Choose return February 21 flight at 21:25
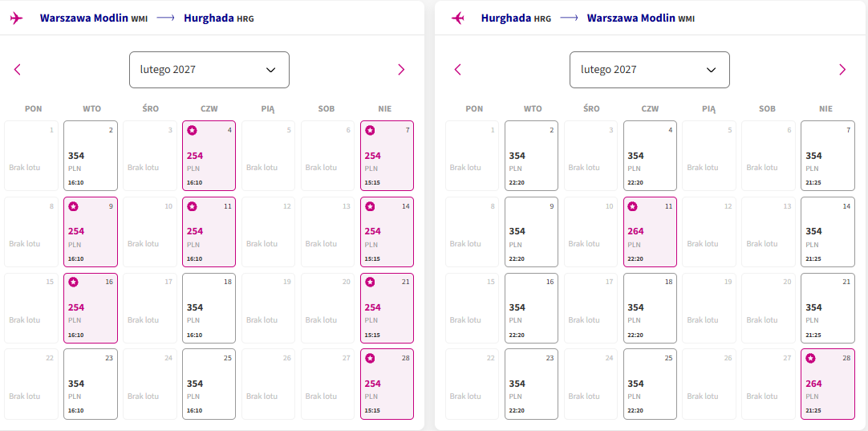The height and width of the screenshot is (431, 868). [828, 308]
